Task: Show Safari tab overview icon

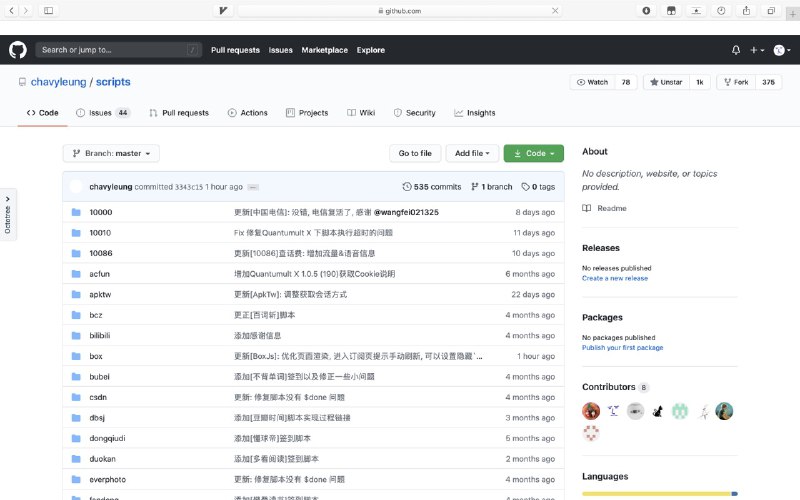Action: click(771, 10)
